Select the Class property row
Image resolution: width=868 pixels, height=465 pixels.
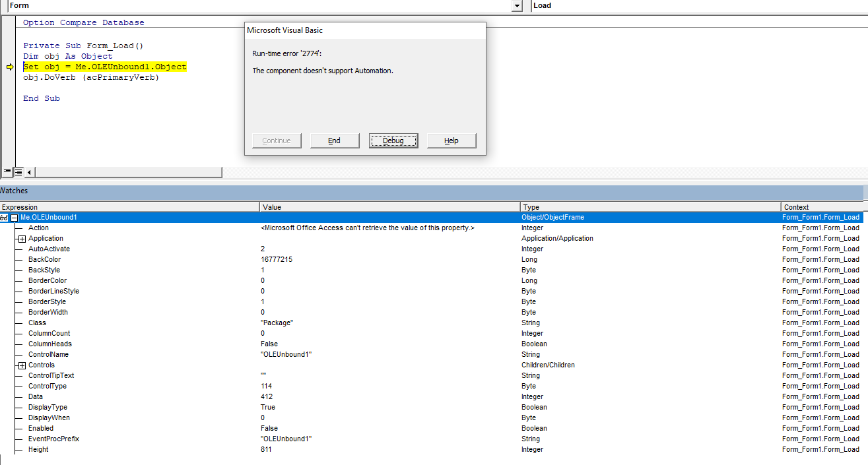[x=432, y=323]
